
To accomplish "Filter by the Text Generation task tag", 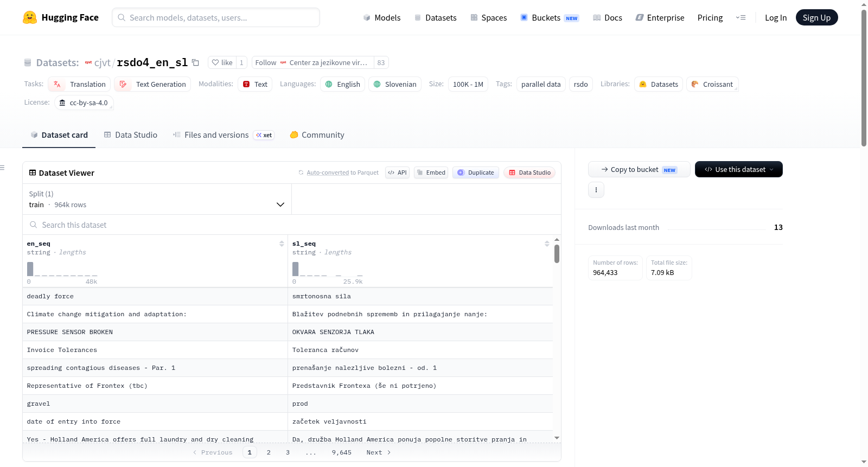I will [152, 84].
